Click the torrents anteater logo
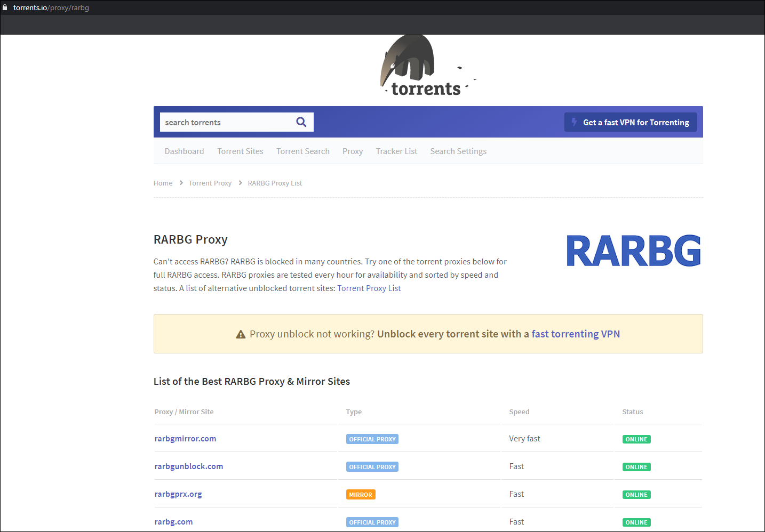Screen dimensions: 765x532 [x=428, y=66]
